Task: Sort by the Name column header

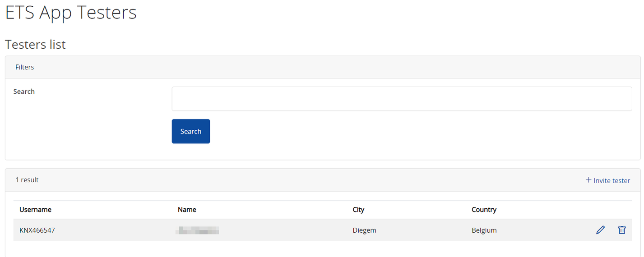Action: pos(187,210)
